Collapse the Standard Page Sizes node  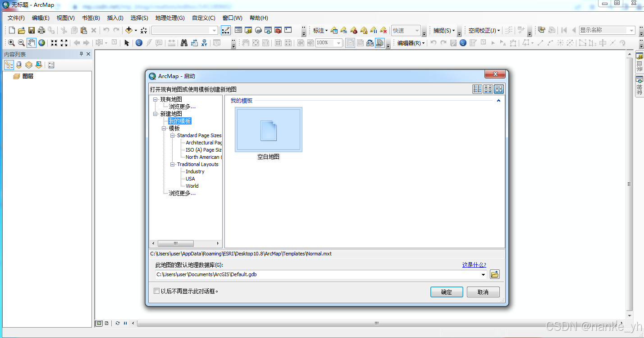coord(173,135)
